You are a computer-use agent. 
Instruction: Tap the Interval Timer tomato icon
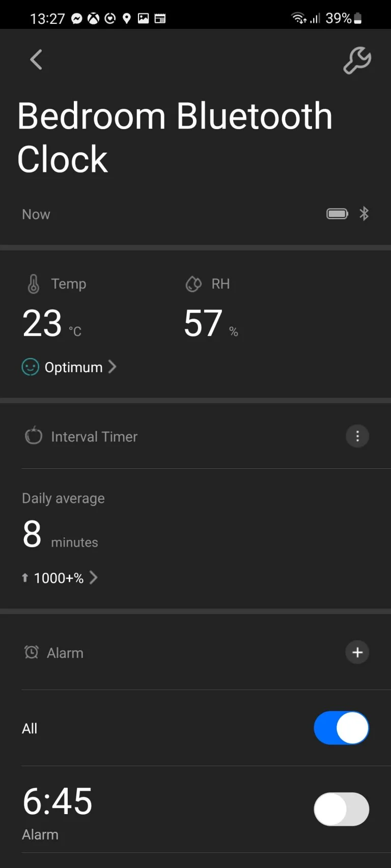pyautogui.click(x=34, y=436)
